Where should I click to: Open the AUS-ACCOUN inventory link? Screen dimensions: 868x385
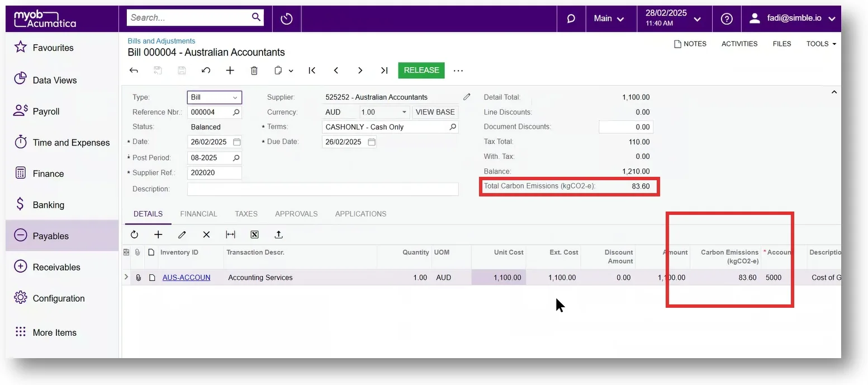[x=186, y=278]
